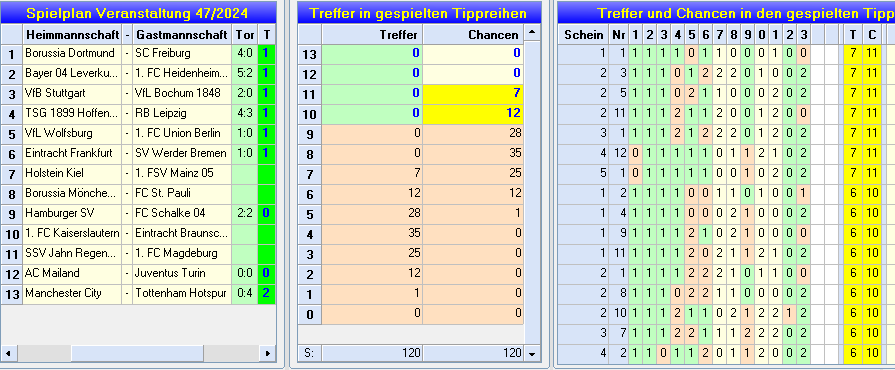895x370 pixels.
Task: Click Nr 12 cell in Schein 4 row
Action: (x=618, y=154)
